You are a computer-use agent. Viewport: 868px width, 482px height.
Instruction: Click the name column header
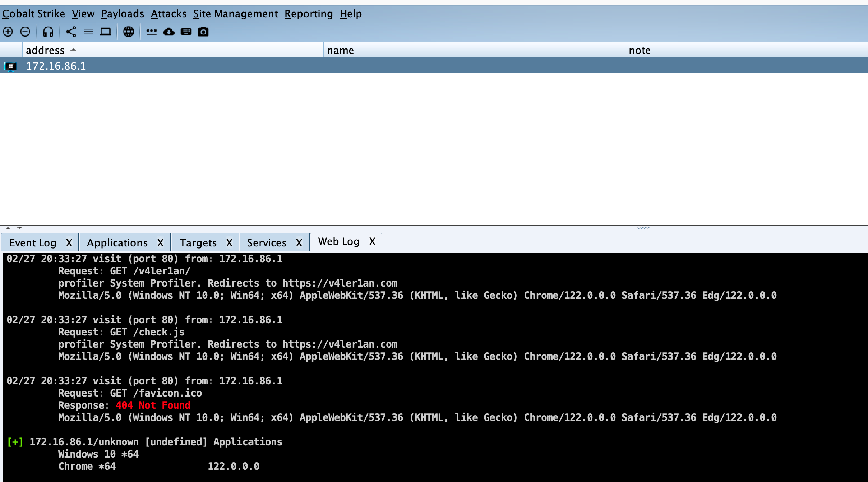coord(340,50)
